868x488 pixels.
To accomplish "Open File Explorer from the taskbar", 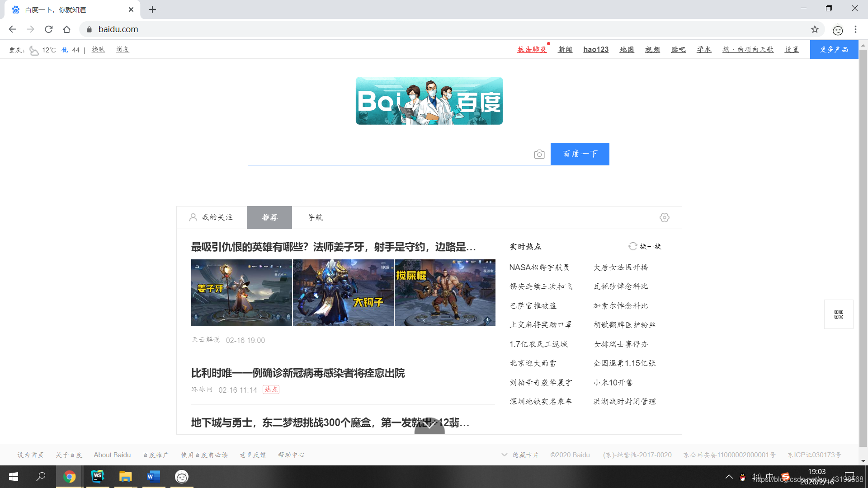I will 125,477.
